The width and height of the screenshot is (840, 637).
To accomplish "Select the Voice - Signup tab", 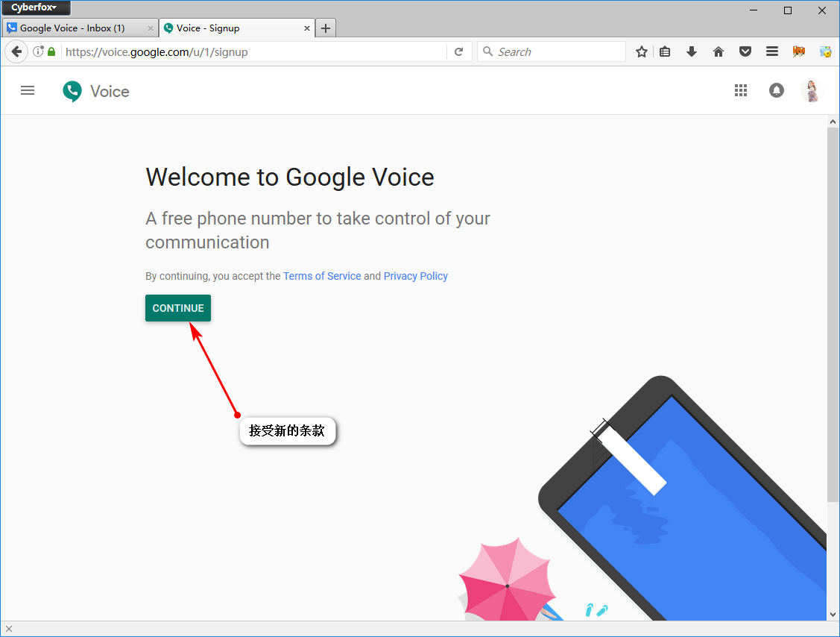I will click(237, 28).
